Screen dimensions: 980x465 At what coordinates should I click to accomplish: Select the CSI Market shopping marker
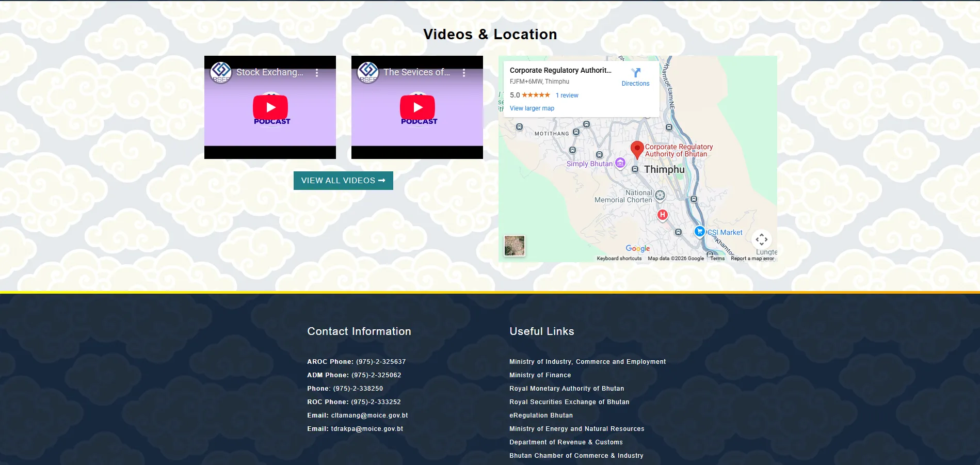tap(699, 232)
